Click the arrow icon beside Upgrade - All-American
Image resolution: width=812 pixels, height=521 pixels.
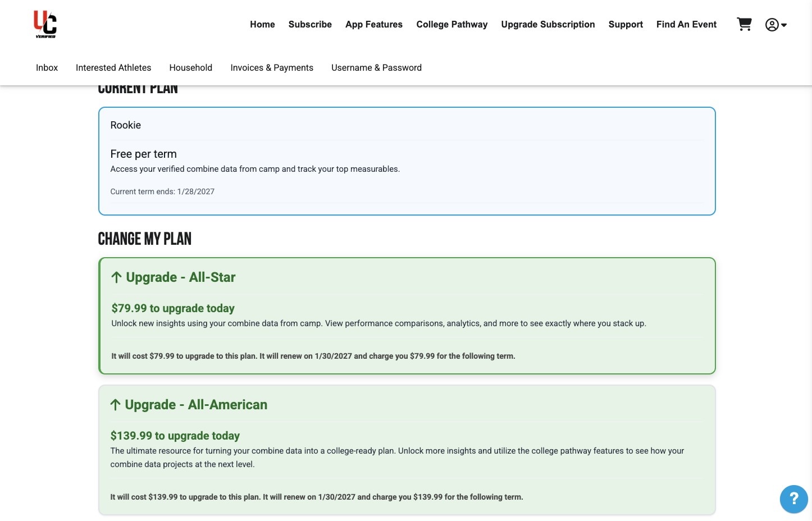click(115, 405)
